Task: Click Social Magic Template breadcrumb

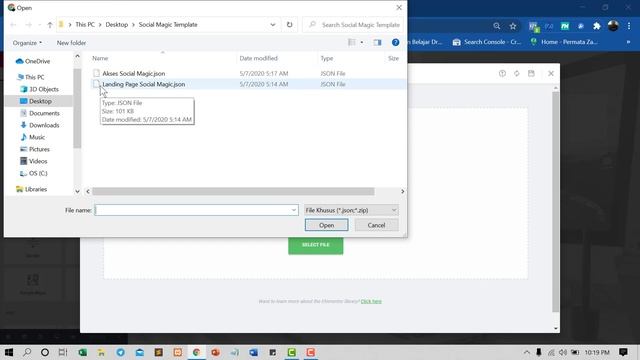Action: tap(168, 24)
